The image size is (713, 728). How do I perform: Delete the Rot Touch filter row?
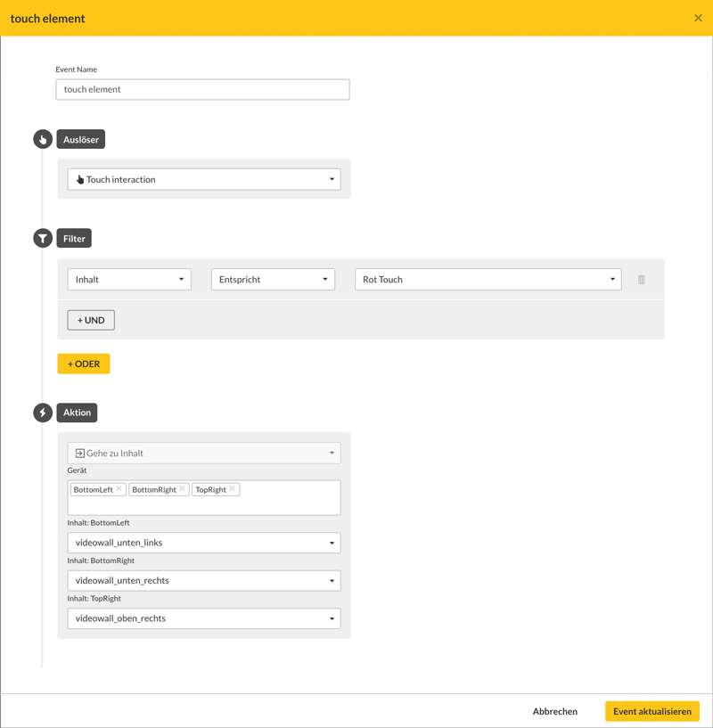(641, 280)
